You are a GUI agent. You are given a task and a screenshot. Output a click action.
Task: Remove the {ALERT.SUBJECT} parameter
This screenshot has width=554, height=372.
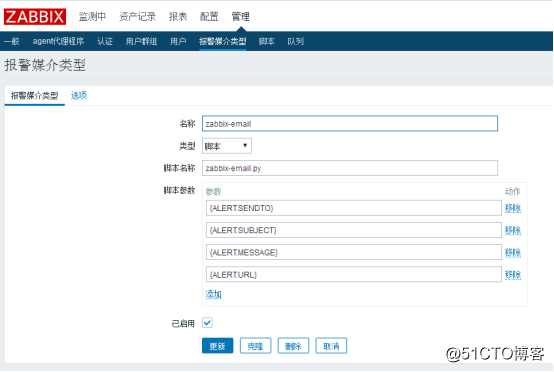513,231
